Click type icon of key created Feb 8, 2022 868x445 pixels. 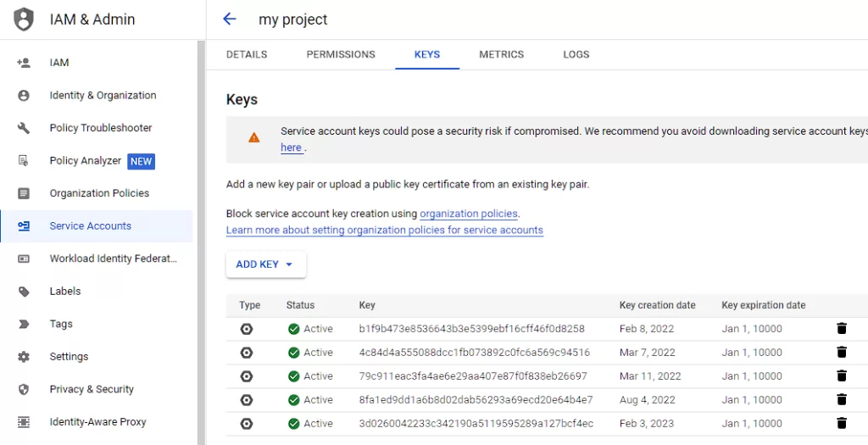coord(247,329)
